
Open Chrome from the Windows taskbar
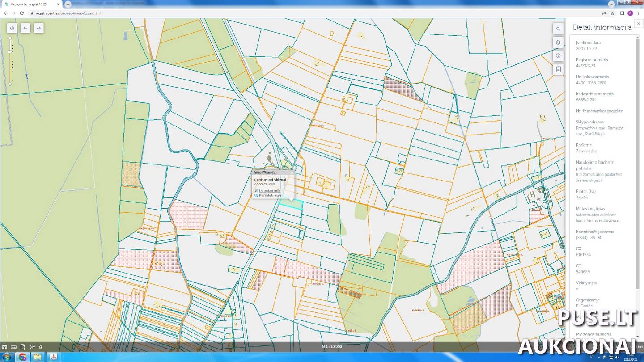tap(22, 357)
